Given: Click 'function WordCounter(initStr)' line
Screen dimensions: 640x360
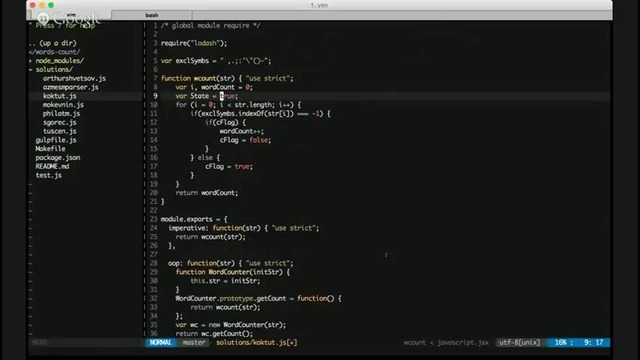Looking at the screenshot, I should click(233, 272).
